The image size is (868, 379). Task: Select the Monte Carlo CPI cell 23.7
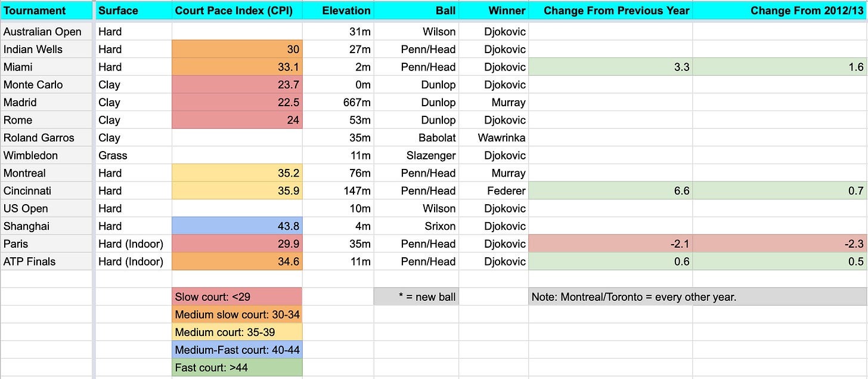tap(237, 85)
